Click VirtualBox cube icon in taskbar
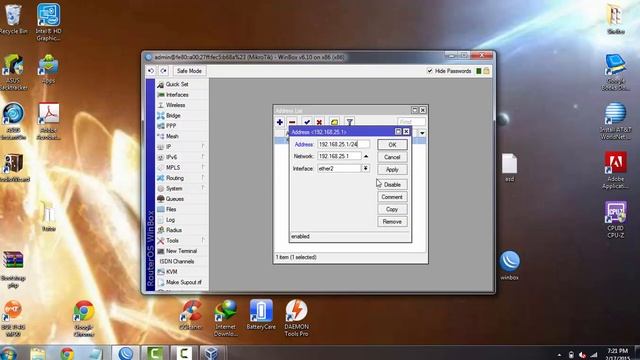Image resolution: width=640 pixels, height=360 pixels. click(211, 353)
